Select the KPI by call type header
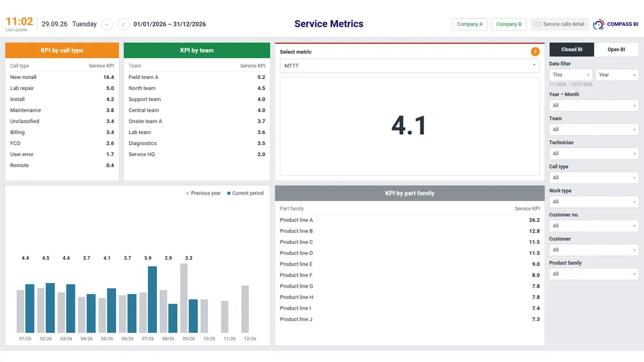Screen dimensions: 644x362 [x=62, y=50]
